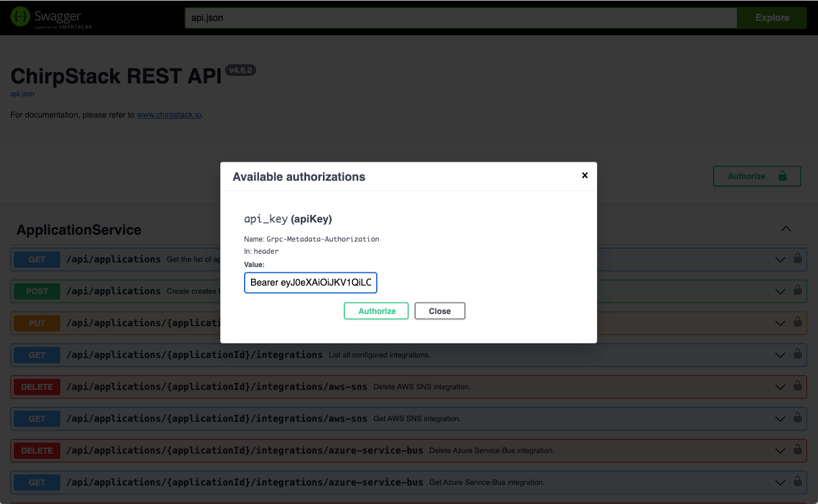Viewport: 818px width, 504px height.
Task: Click lock icon on POST /api/applications row
Action: tap(798, 290)
